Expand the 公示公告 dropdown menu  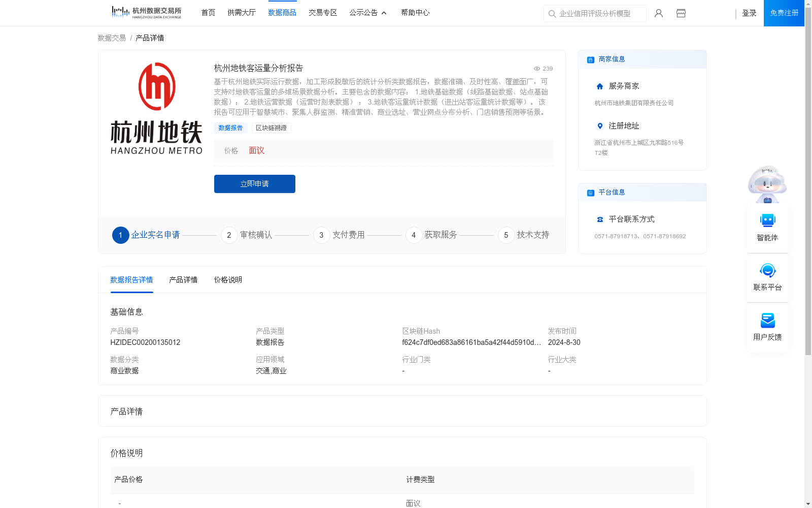pos(368,13)
